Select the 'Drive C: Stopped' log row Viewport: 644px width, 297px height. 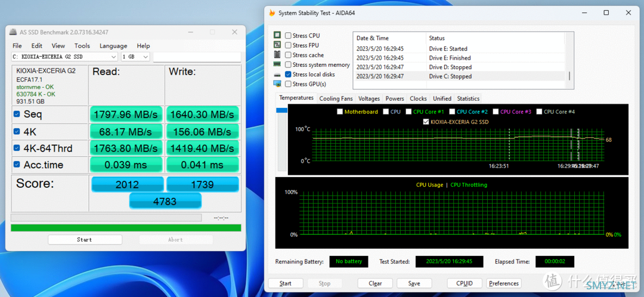click(459, 76)
